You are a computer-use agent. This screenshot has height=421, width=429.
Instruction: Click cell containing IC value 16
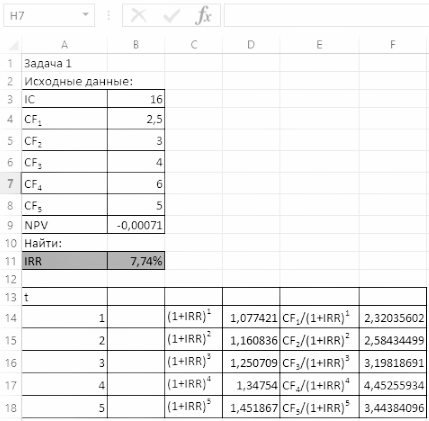click(136, 99)
